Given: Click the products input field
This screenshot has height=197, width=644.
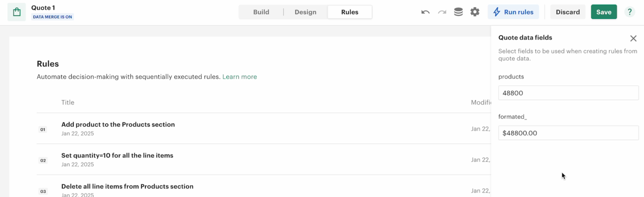Looking at the screenshot, I should click(568, 93).
